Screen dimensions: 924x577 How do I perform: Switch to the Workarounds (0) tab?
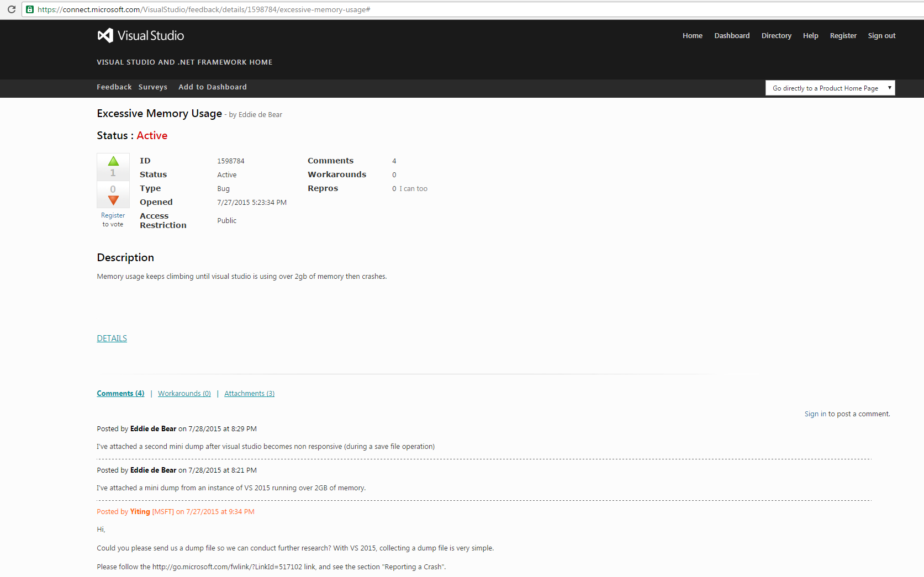coord(184,393)
